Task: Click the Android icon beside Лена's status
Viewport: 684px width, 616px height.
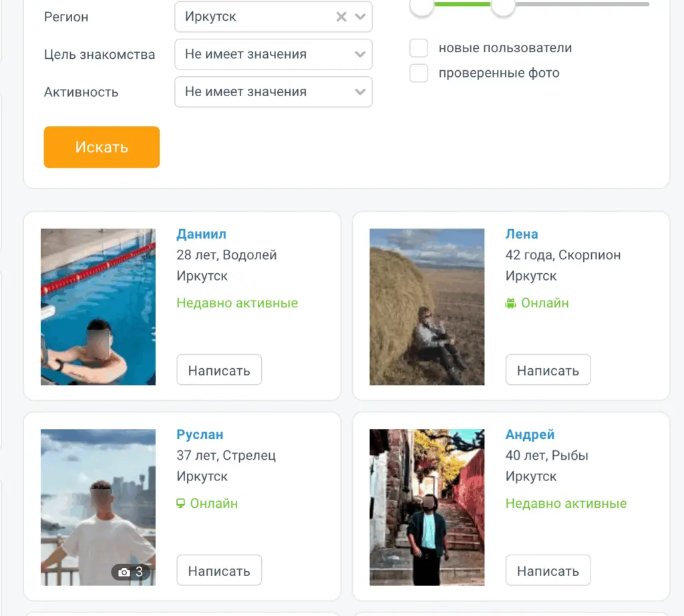Action: (x=511, y=303)
